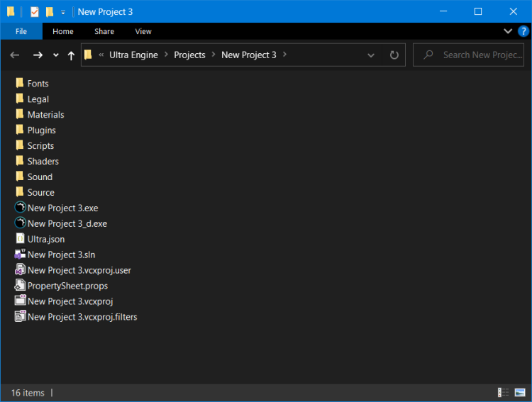Click the Ultra.json file icon
The height and width of the screenshot is (402, 532).
(x=20, y=239)
